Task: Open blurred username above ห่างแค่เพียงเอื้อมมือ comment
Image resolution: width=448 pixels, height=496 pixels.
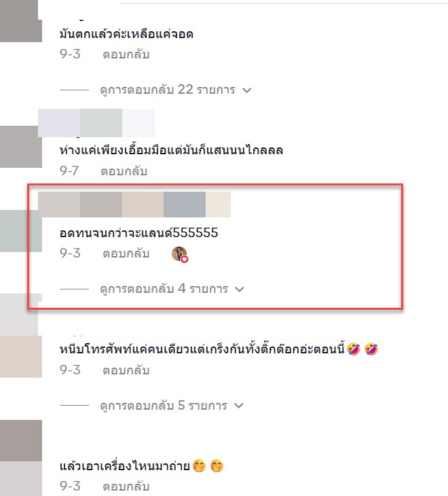Action: pyautogui.click(x=96, y=123)
